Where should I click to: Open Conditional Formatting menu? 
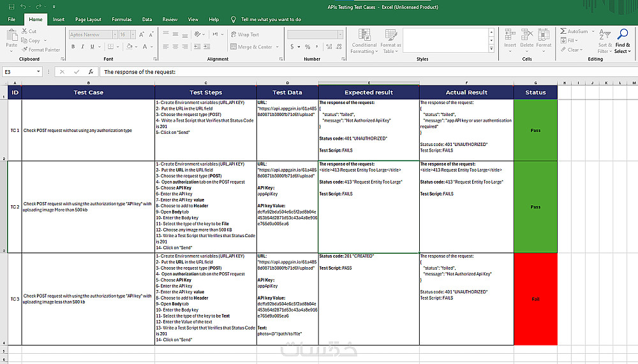pos(364,41)
